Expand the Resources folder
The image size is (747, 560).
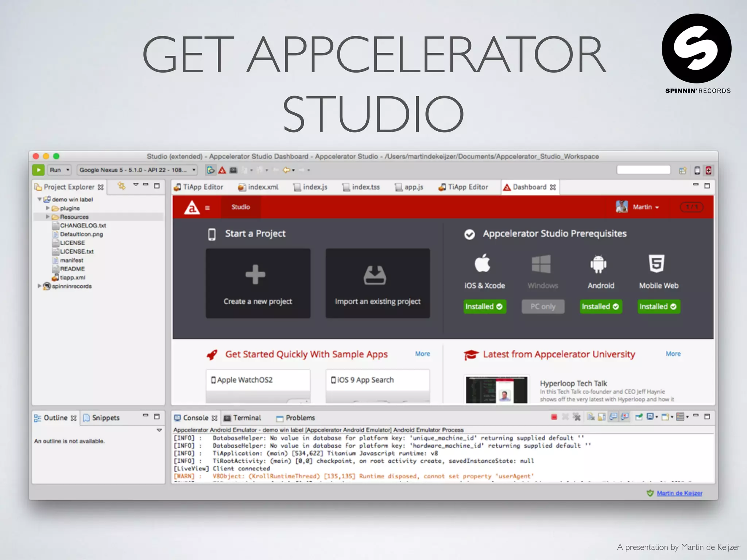point(47,217)
